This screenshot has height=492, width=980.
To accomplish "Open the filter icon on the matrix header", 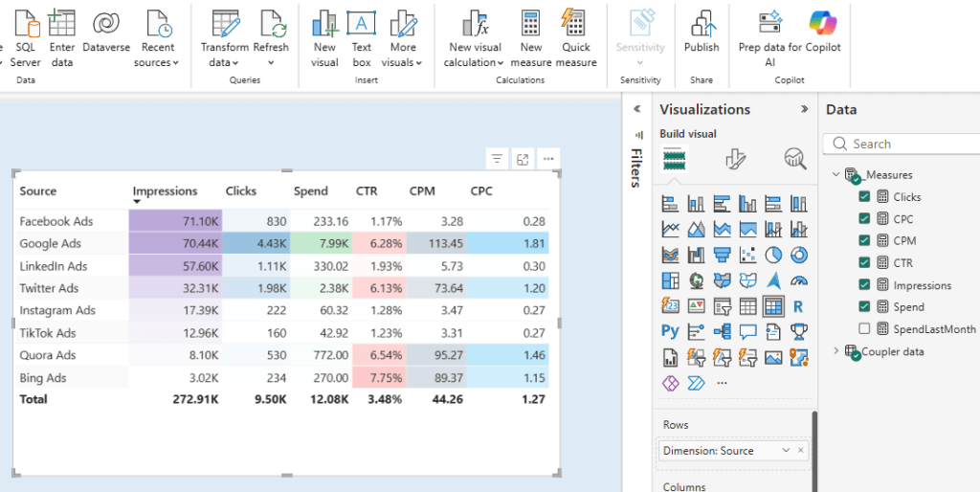I will click(x=497, y=160).
